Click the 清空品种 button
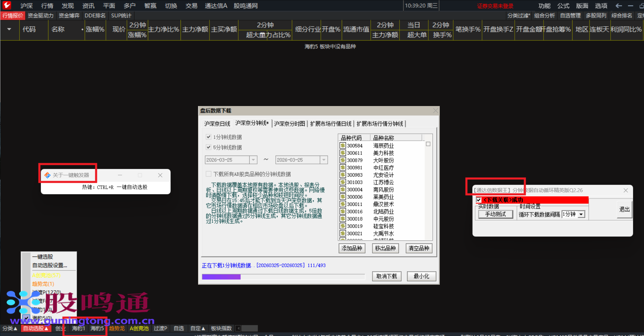 419,248
